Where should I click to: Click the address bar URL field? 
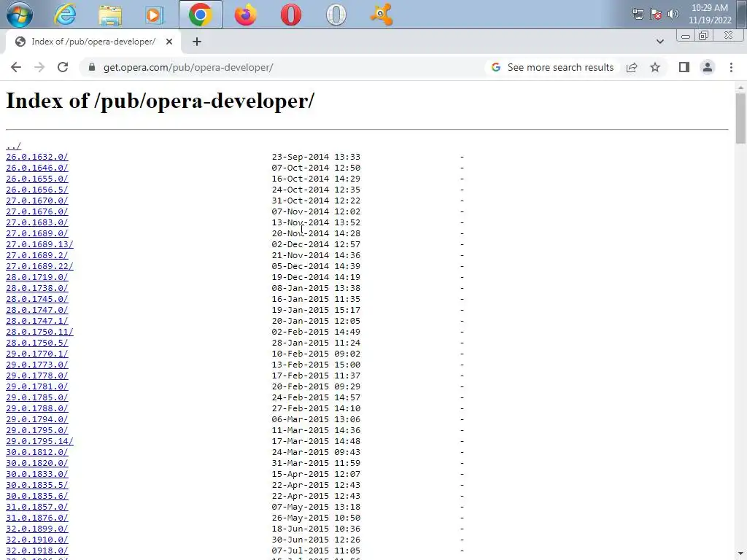pos(281,67)
